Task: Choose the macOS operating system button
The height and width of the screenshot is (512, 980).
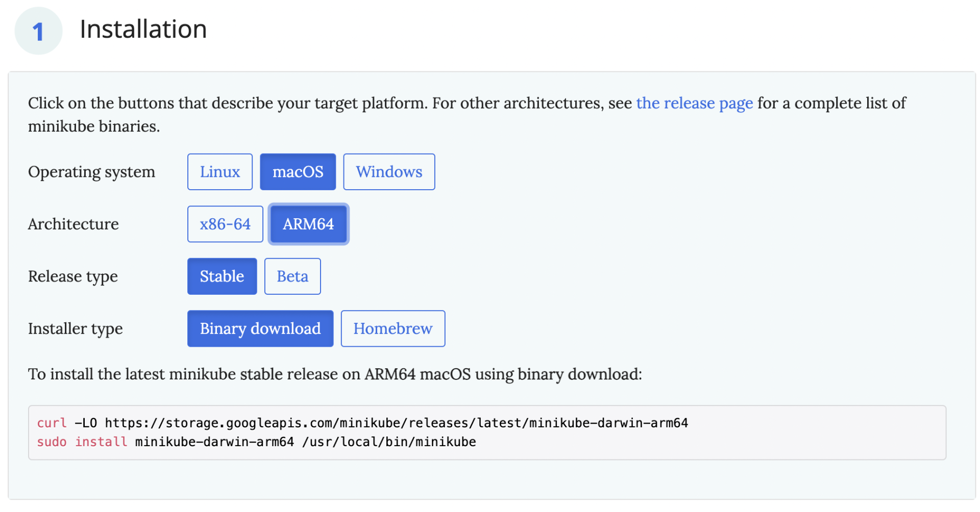Action: [298, 172]
